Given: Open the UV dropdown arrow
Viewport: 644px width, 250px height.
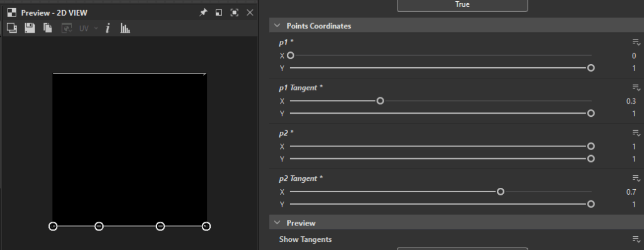Looking at the screenshot, I should pyautogui.click(x=96, y=28).
